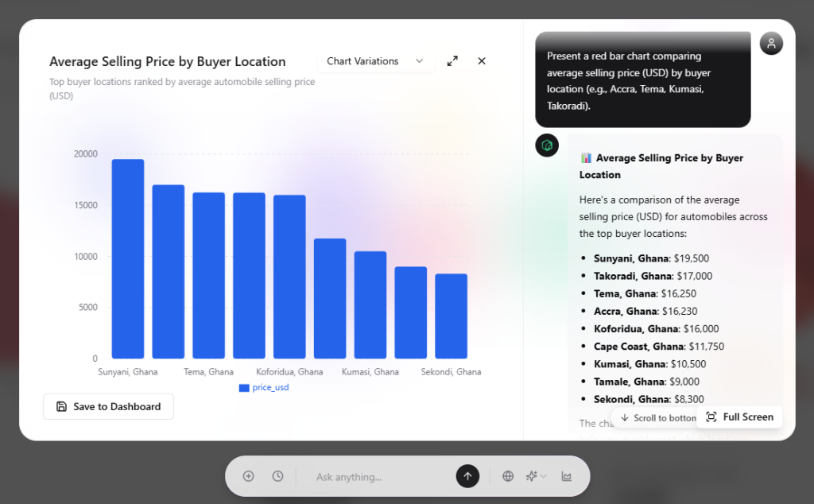Enable web search with the globe icon
The image size is (814, 504).
(508, 475)
